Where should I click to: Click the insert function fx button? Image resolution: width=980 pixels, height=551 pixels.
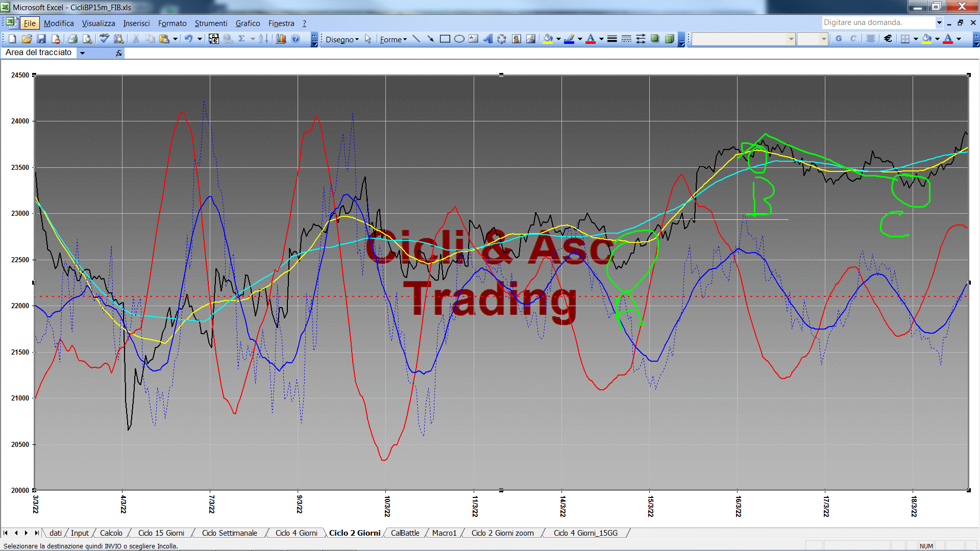[119, 53]
